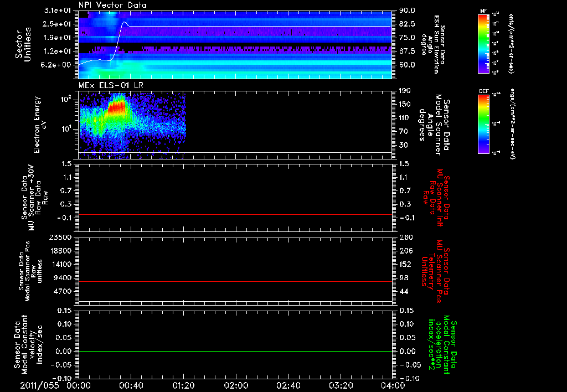Click the red trace in MU Scanner +30V panel
Viewport: 567px width, 392px height.
[x=235, y=214]
